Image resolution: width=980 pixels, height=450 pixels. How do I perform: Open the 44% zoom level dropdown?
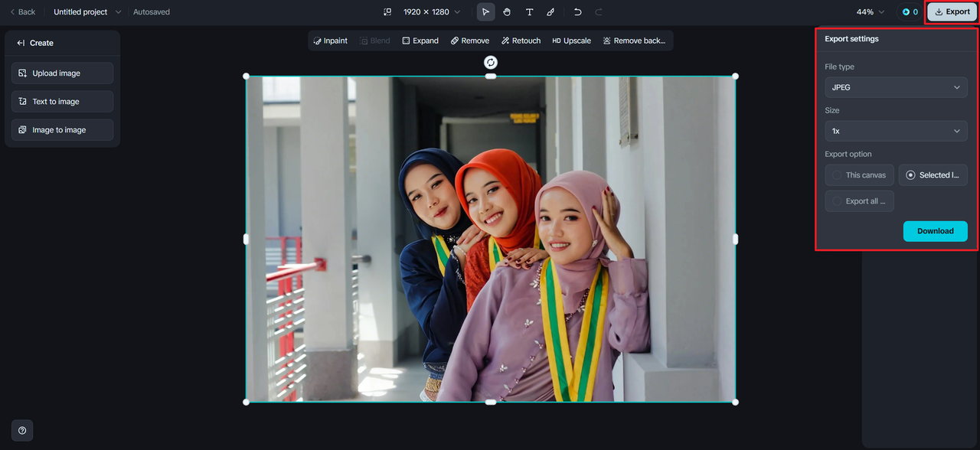point(871,12)
